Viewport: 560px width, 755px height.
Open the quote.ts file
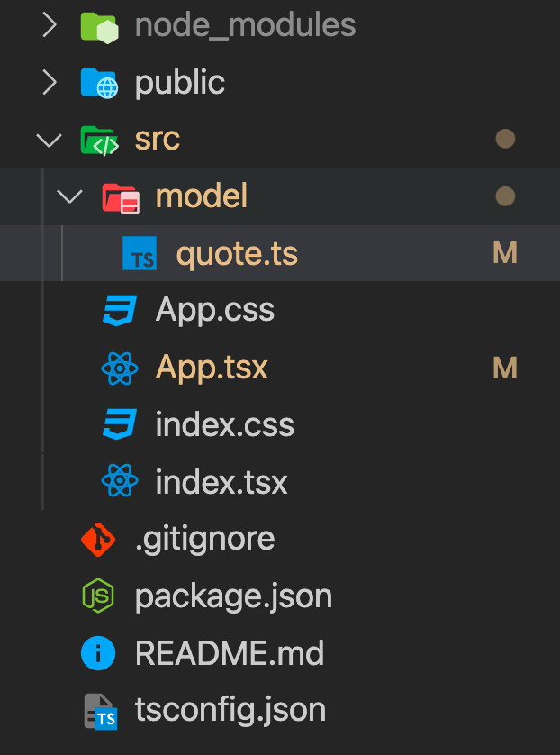pos(237,253)
